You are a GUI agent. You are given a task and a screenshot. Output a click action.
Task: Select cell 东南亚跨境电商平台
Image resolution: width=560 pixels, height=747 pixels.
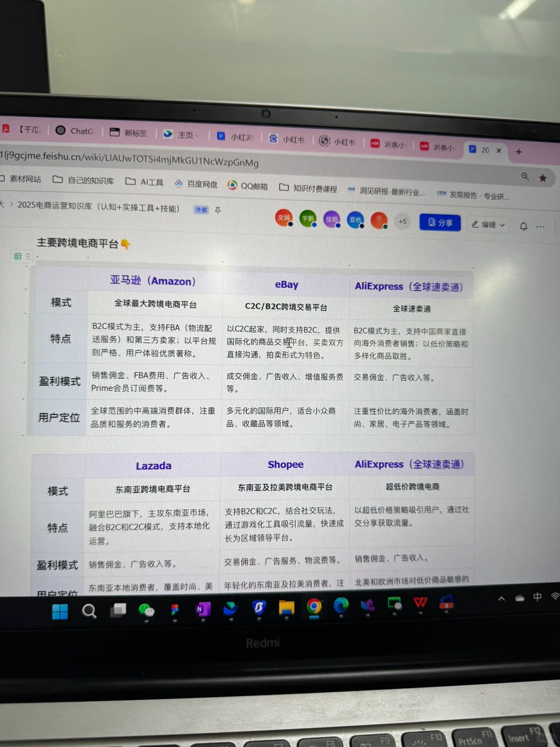coord(153,489)
